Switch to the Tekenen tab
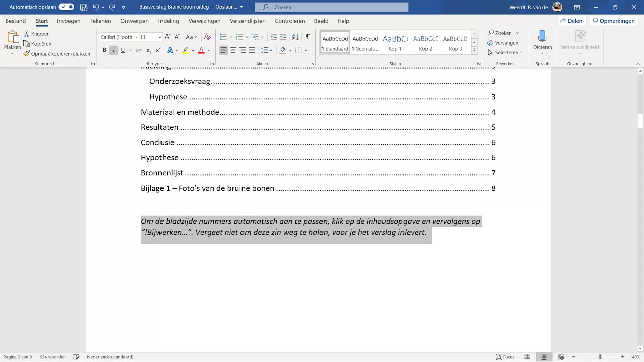Image resolution: width=644 pixels, height=362 pixels. 101,21
